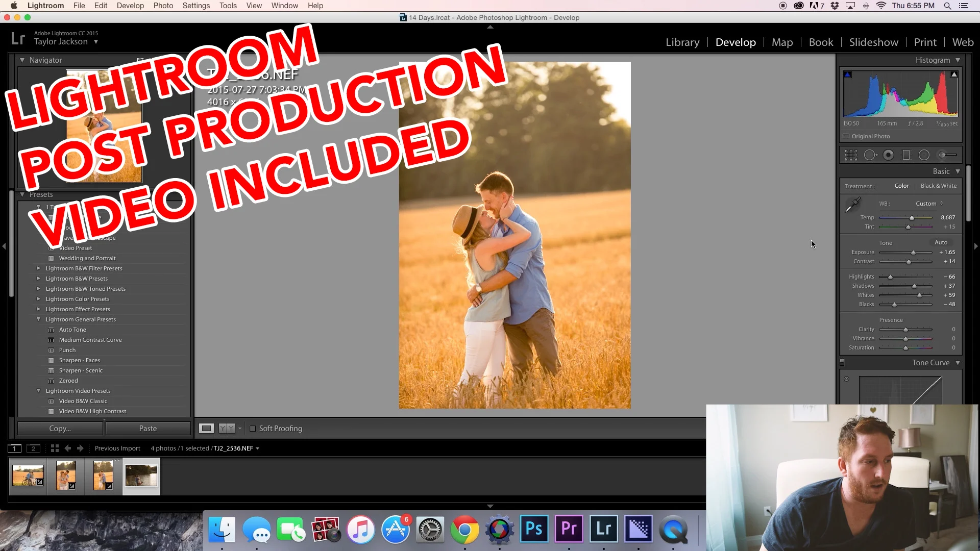Switch to Before/After comparison view
Image resolution: width=980 pixels, height=551 pixels.
point(227,429)
